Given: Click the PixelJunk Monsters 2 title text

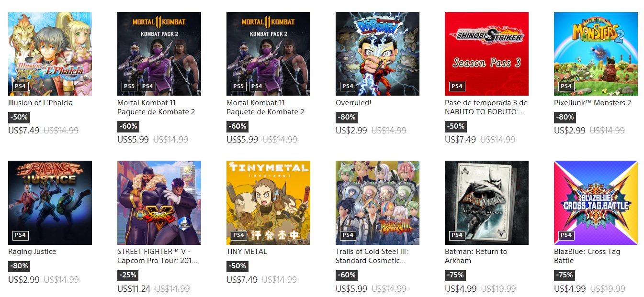Looking at the screenshot, I should click(x=592, y=103).
